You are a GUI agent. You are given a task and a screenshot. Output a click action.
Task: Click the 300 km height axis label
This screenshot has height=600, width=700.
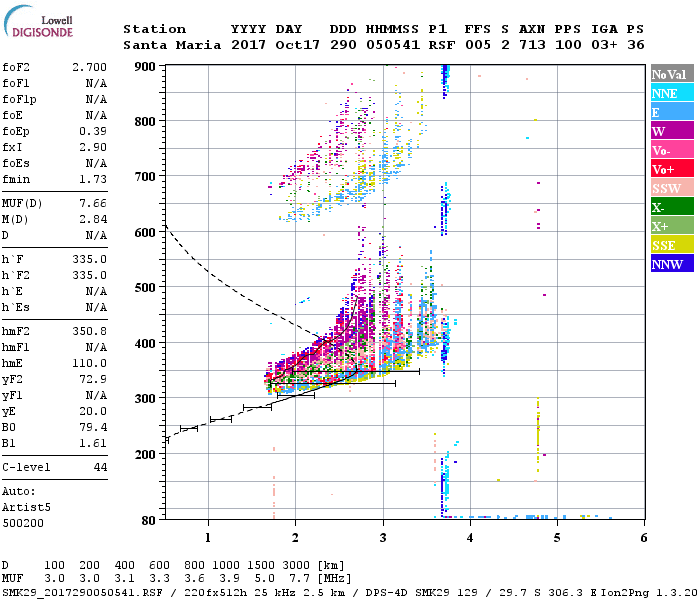click(x=145, y=399)
